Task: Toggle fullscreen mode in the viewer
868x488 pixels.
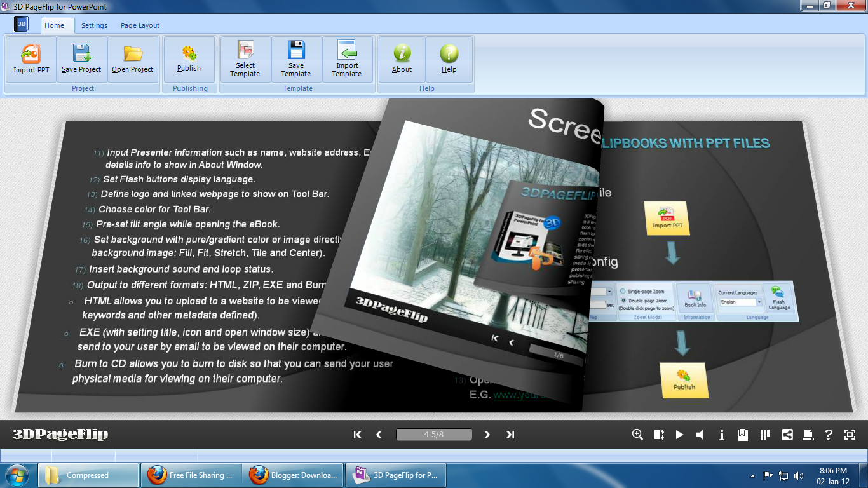Action: point(850,435)
